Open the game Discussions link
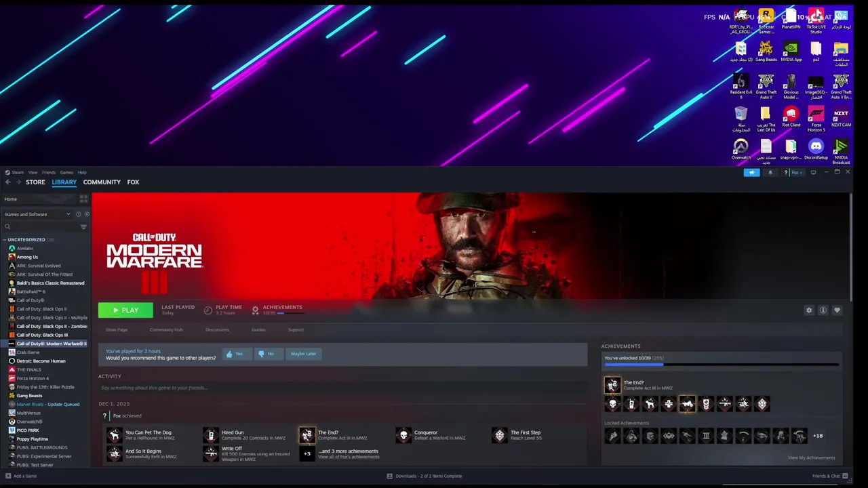868x488 pixels. tap(217, 330)
